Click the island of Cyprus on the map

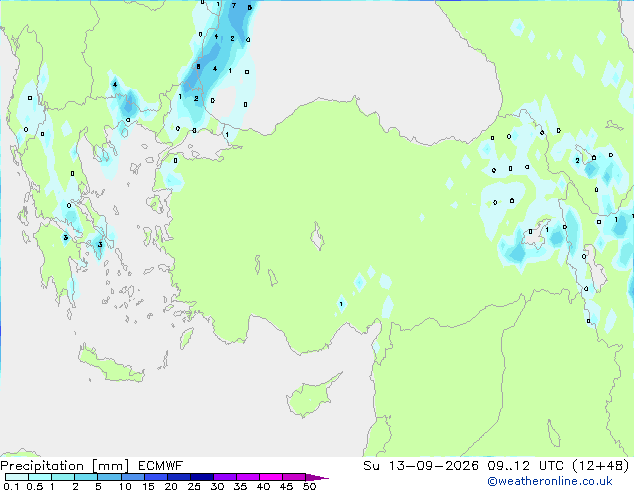click(x=311, y=396)
